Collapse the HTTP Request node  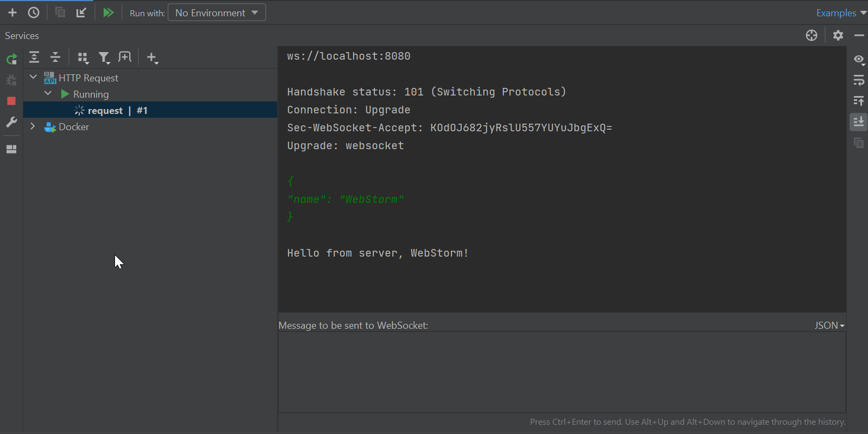point(33,77)
